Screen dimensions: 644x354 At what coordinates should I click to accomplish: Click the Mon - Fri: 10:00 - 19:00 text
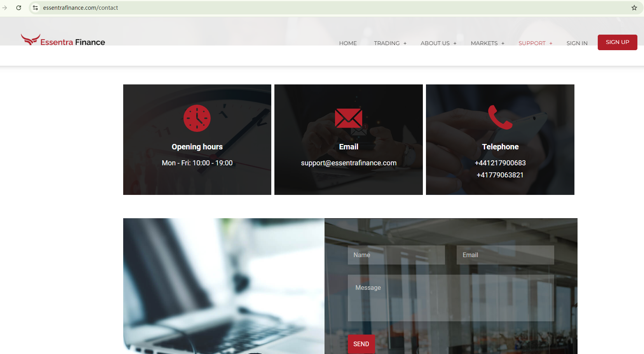[197, 163]
